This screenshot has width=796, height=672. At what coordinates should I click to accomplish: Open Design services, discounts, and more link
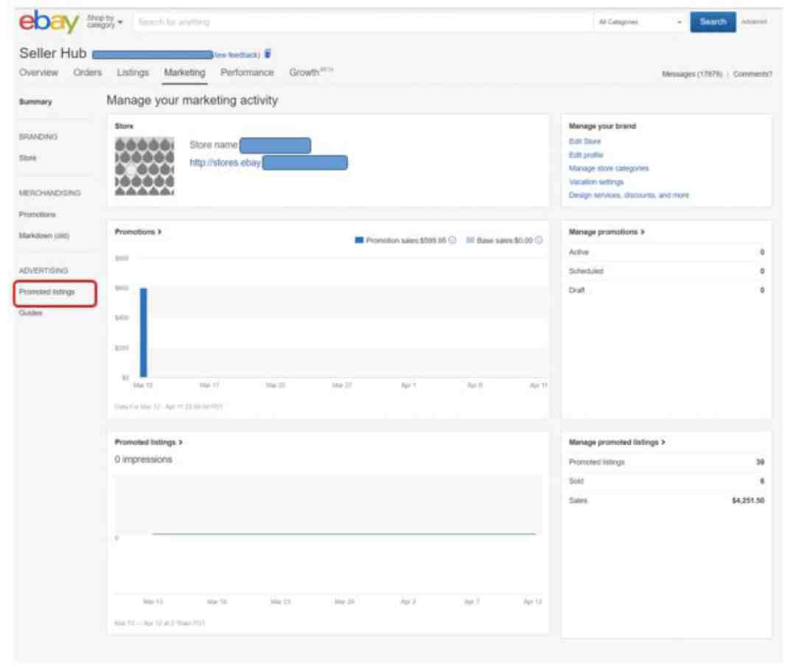[629, 195]
